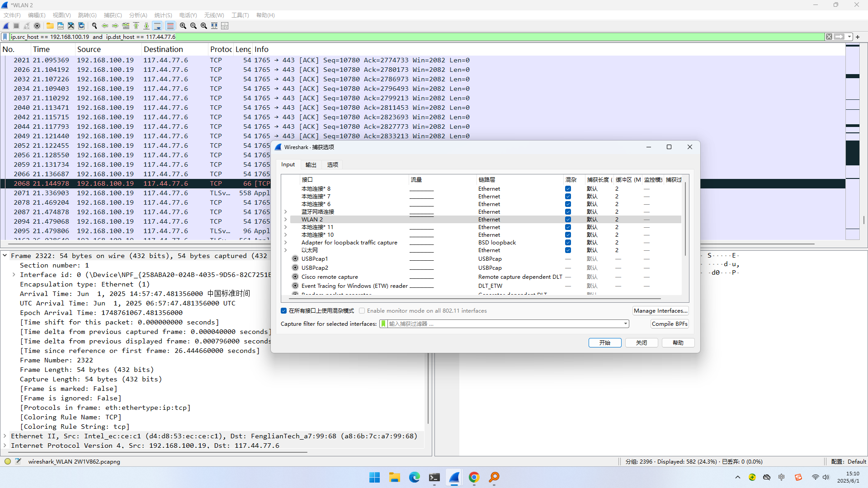The width and height of the screenshot is (868, 488).
Task: Go back to the previous packet
Action: [104, 26]
